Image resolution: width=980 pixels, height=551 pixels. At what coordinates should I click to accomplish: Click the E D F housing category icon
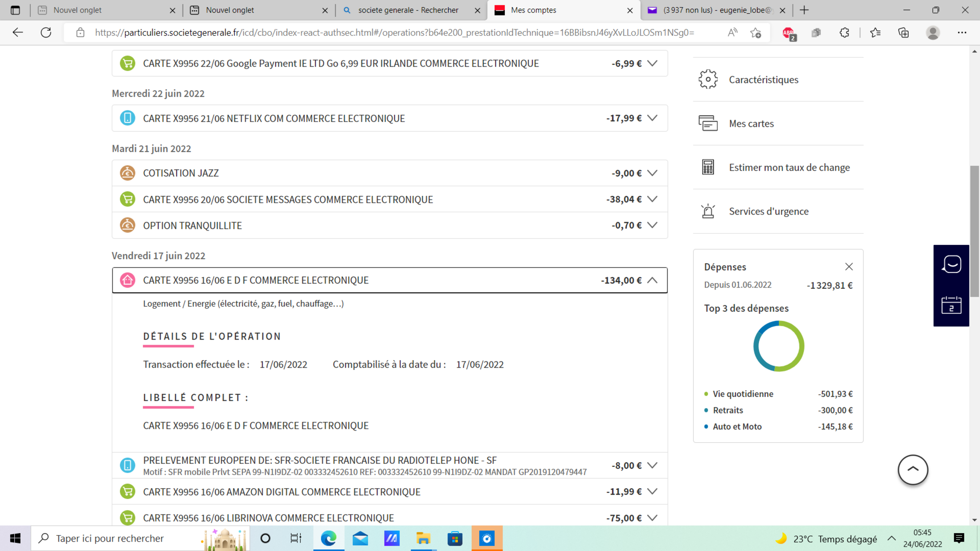127,280
